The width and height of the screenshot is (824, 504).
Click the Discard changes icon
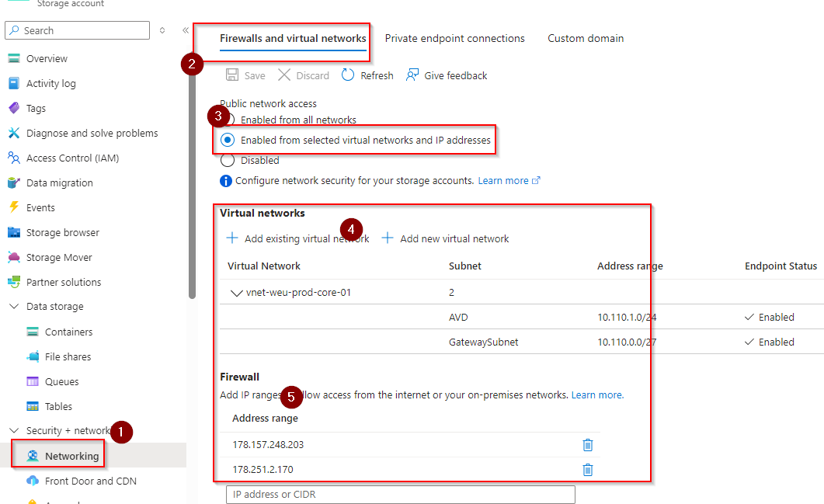pos(284,75)
